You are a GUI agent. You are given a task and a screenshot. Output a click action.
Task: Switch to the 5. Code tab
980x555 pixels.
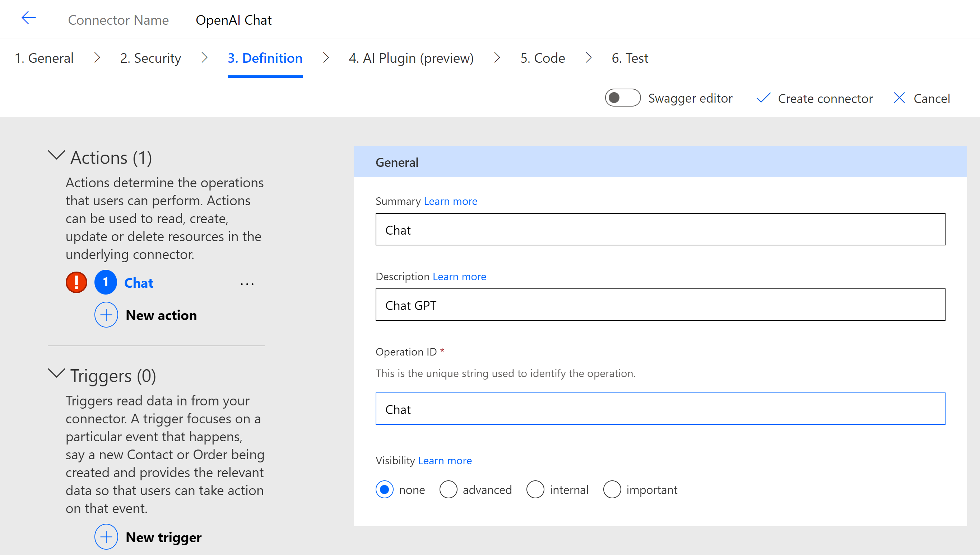pyautogui.click(x=543, y=58)
